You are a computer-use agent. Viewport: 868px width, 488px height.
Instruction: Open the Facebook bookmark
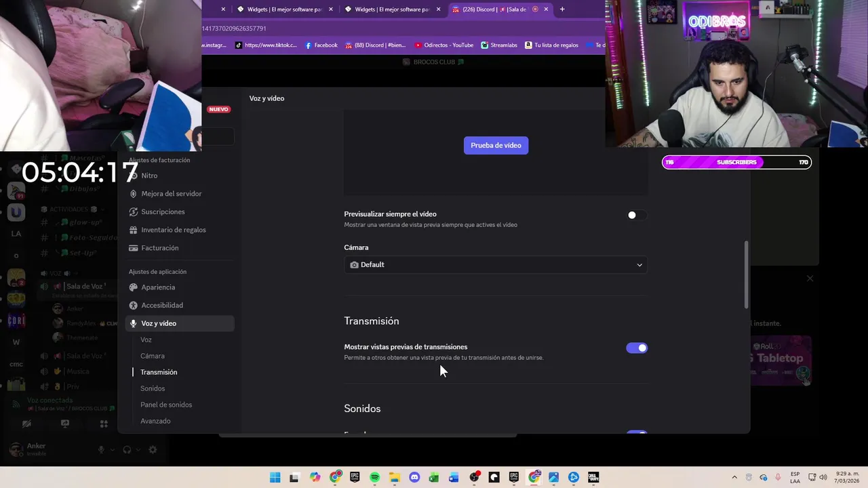(321, 45)
